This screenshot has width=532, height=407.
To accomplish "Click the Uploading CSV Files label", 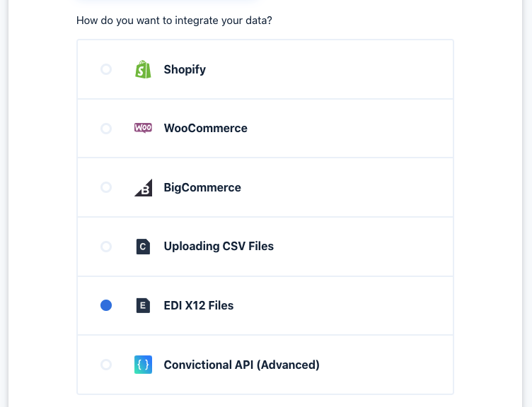I will point(219,247).
